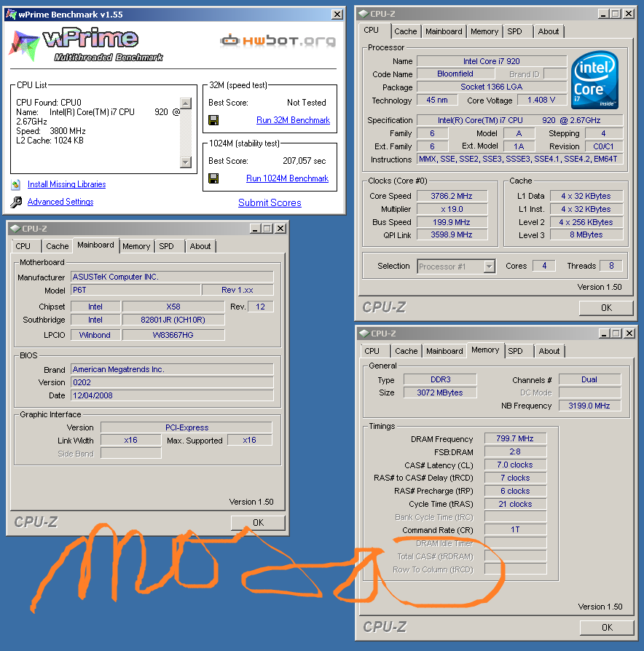Click the Intel Core i7 logo badge
Image resolution: width=644 pixels, height=651 pixels.
(594, 80)
